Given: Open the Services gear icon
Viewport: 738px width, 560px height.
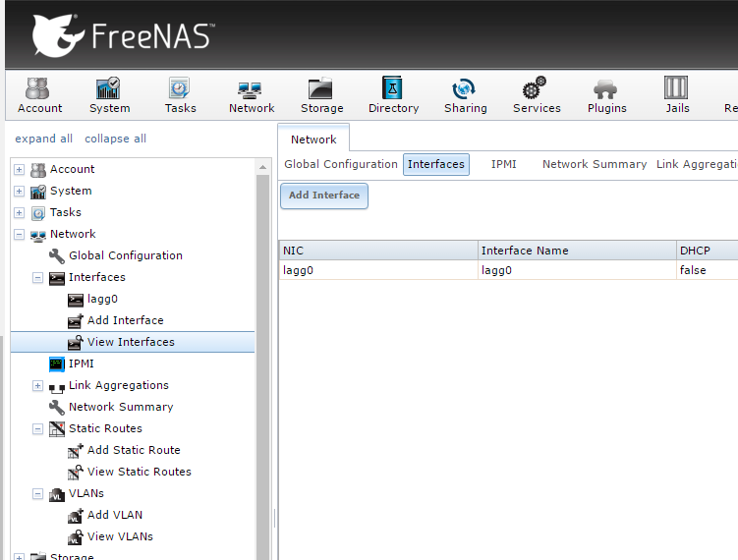Looking at the screenshot, I should 537,95.
